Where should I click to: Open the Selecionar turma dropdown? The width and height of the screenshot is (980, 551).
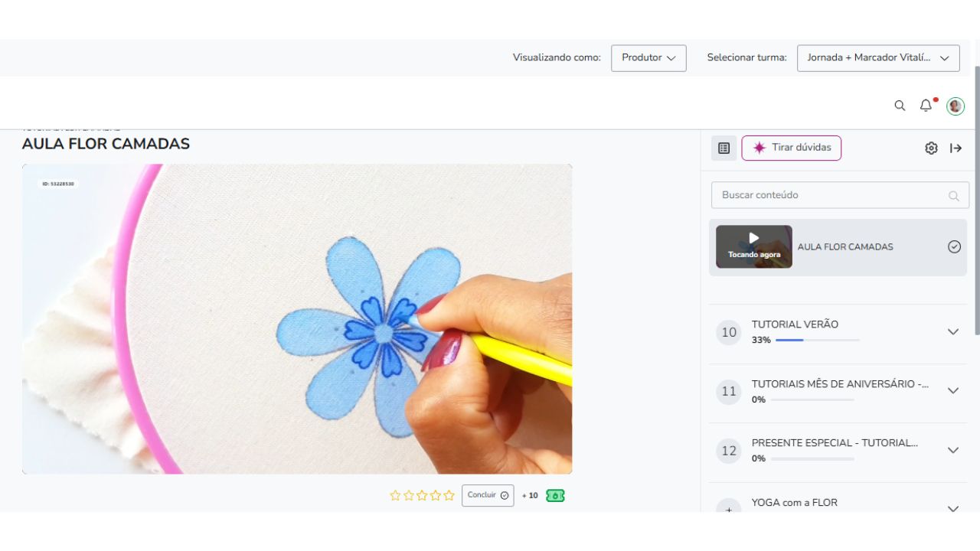tap(877, 57)
